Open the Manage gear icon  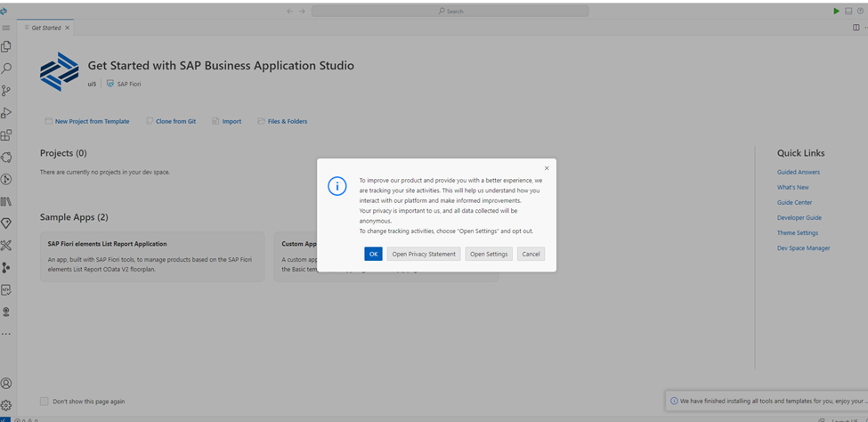click(x=6, y=405)
